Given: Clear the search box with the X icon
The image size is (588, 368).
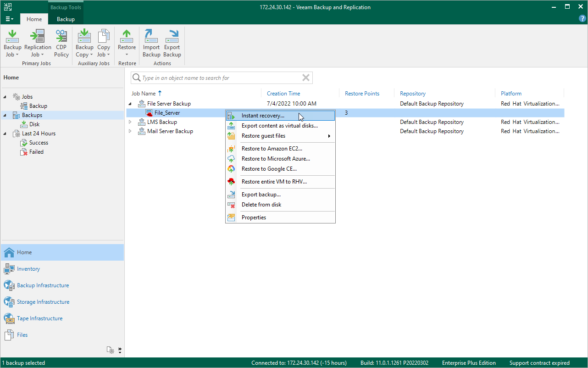Looking at the screenshot, I should click(306, 78).
